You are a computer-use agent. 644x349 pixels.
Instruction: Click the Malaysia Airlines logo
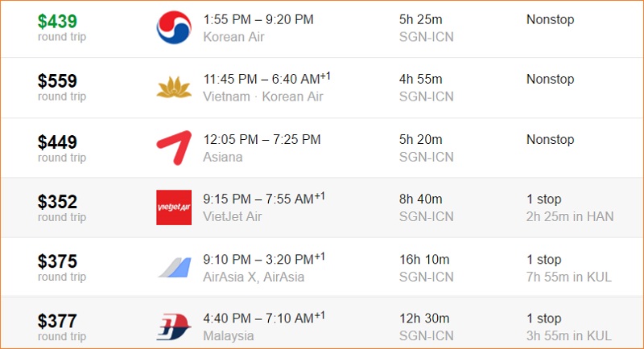(174, 326)
